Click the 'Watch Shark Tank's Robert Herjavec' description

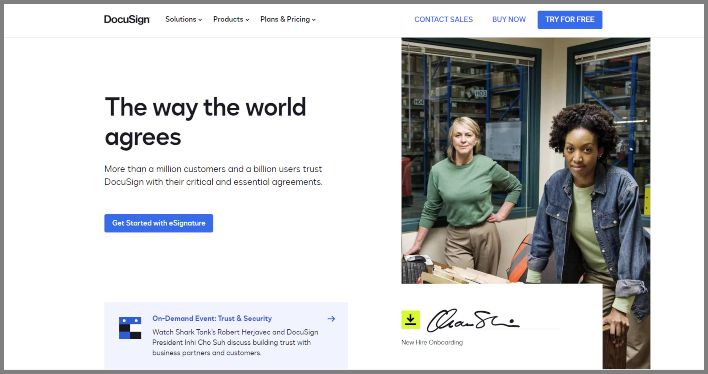coord(235,342)
